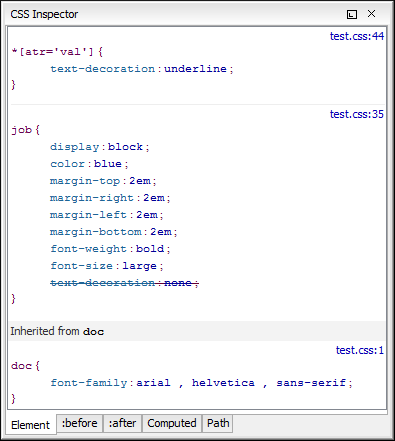This screenshot has width=395, height=441.
Task: Click the color blue property value
Action: pos(108,164)
